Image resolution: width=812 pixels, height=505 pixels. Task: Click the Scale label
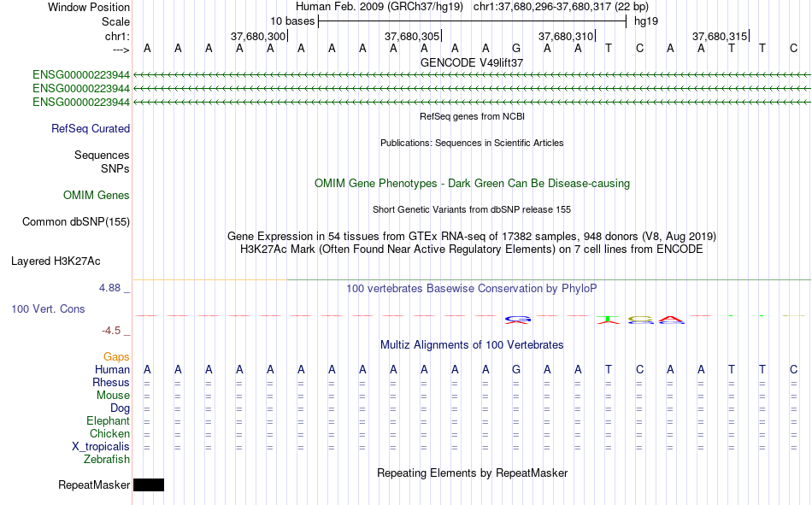click(115, 21)
